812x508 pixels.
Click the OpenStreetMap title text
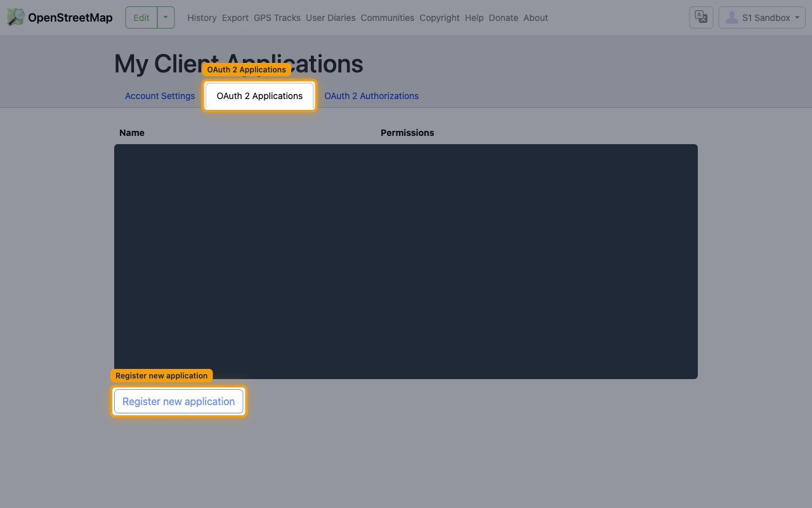70,18
